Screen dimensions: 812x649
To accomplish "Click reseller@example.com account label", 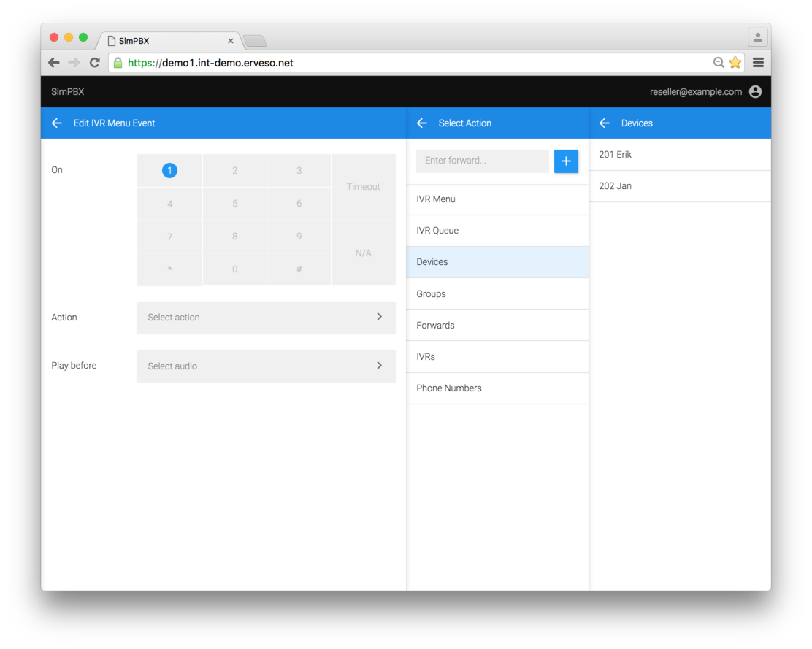I will click(696, 91).
